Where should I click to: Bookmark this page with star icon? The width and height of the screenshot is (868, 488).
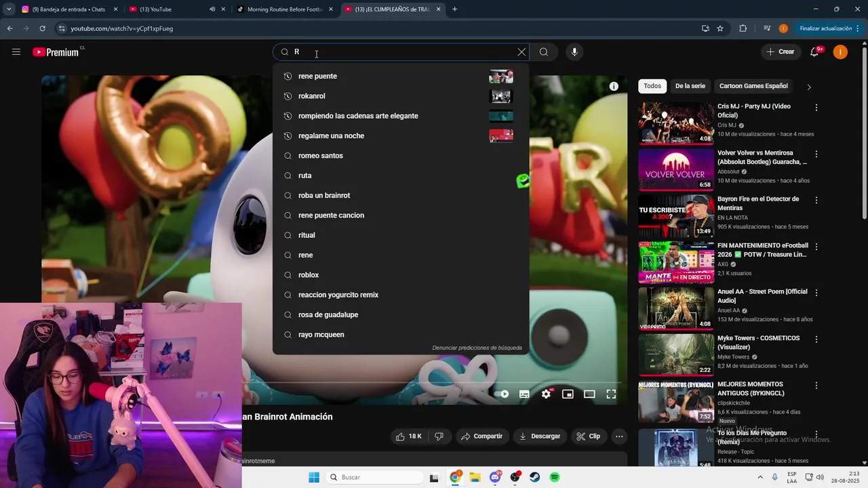click(720, 28)
